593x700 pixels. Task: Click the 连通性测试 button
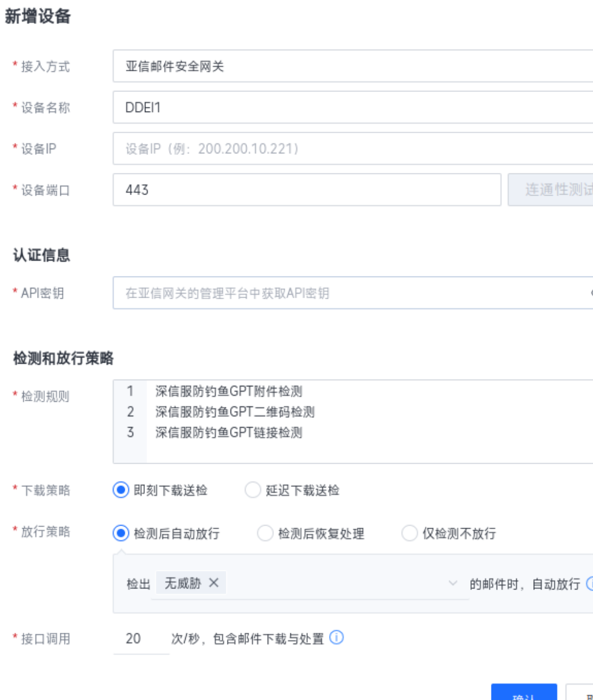[x=553, y=190]
